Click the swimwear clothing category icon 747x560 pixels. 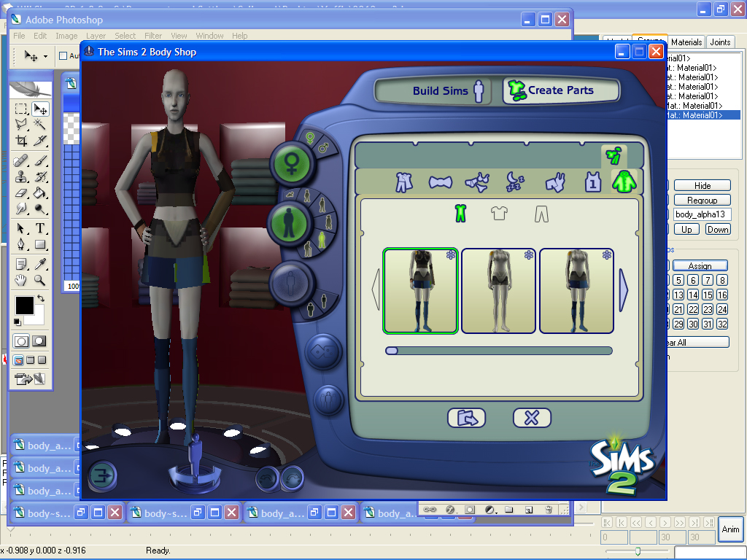tap(478, 182)
